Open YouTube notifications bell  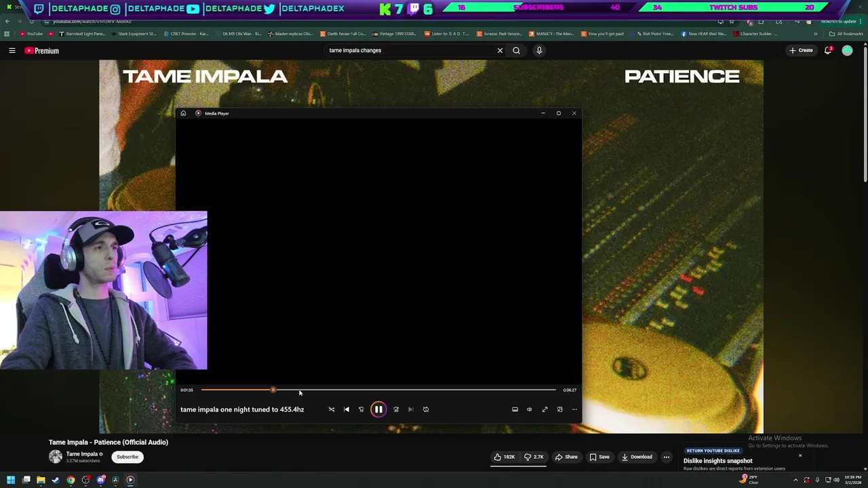828,50
